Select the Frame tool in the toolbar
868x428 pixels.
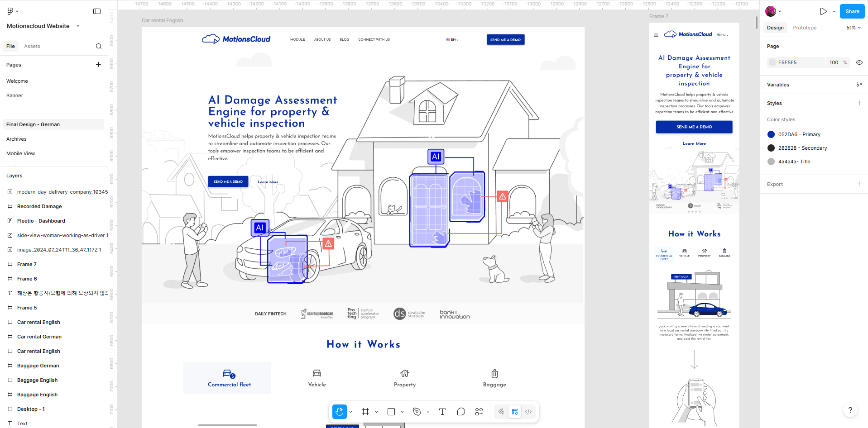click(x=365, y=412)
